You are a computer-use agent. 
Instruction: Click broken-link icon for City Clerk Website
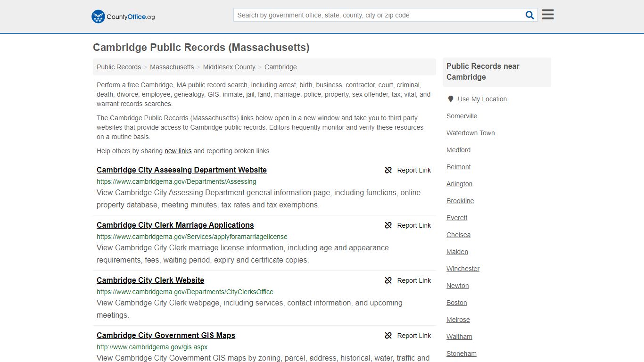388,280
